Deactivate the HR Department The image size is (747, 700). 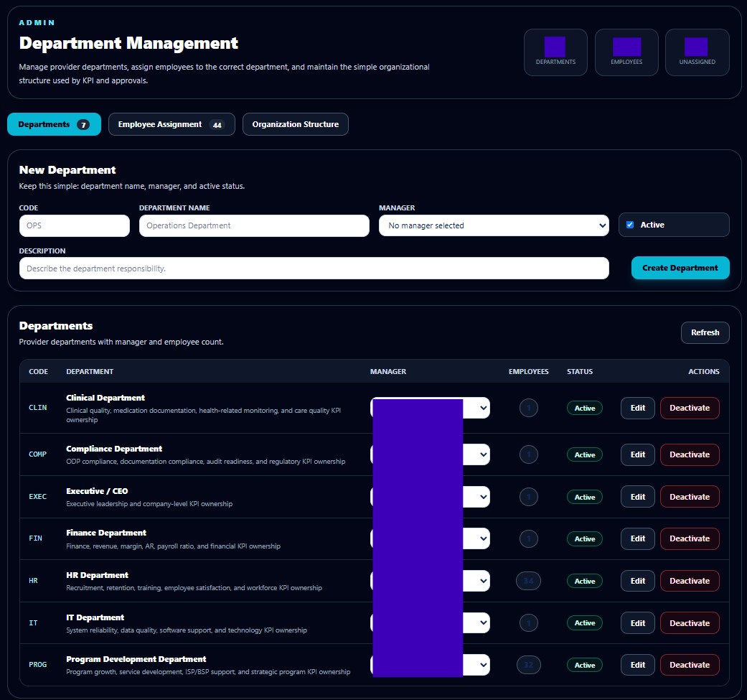pyautogui.click(x=690, y=581)
